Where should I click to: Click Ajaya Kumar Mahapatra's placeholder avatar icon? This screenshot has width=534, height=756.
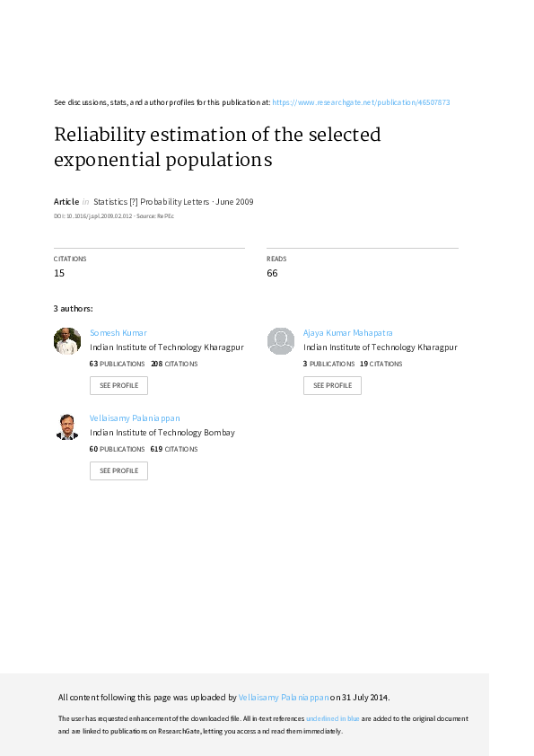[x=281, y=341]
